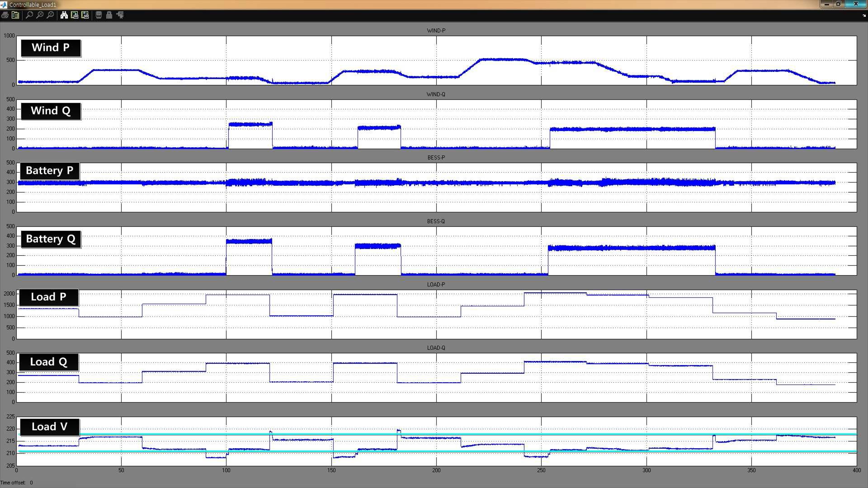
Task: Click the Battery Q label box
Action: coord(51,239)
